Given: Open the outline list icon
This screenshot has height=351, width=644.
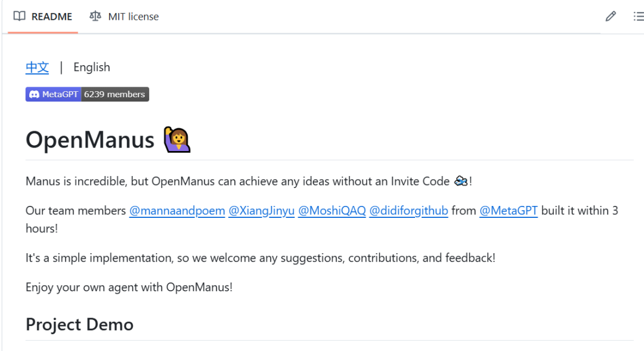Looking at the screenshot, I should pyautogui.click(x=639, y=17).
